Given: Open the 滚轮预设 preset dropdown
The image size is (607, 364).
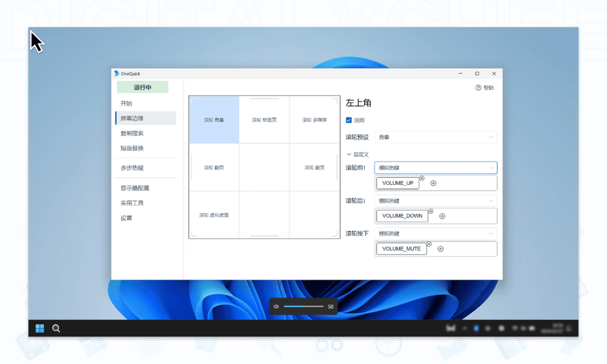Looking at the screenshot, I should coord(435,137).
